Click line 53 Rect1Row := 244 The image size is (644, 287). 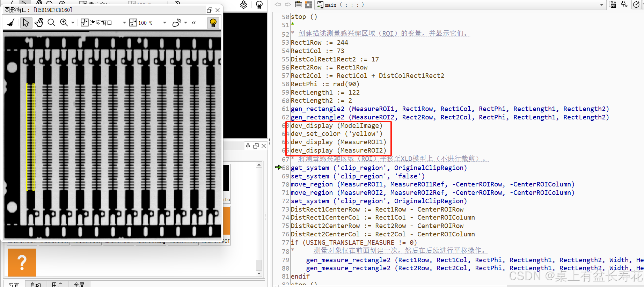(x=319, y=43)
